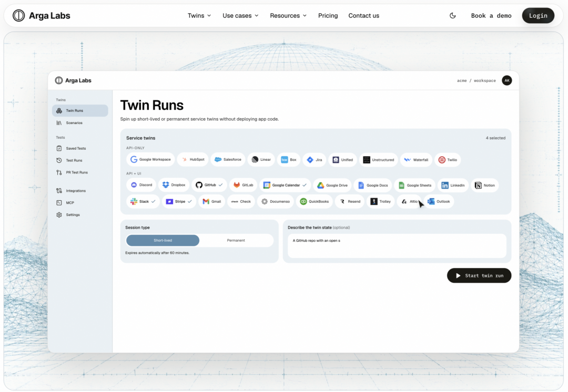Image resolution: width=568 pixels, height=392 pixels.
Task: Click the Scenarios sidebar icon
Action: click(x=59, y=123)
